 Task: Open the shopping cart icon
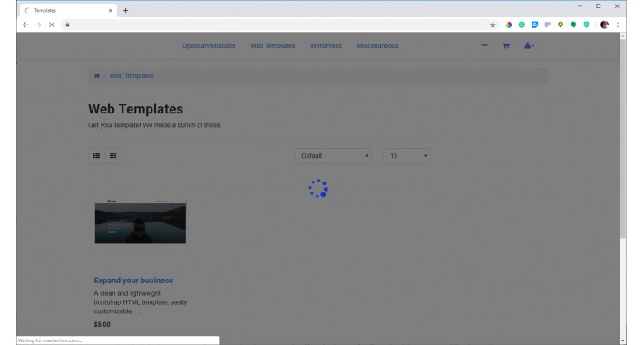[x=506, y=45]
